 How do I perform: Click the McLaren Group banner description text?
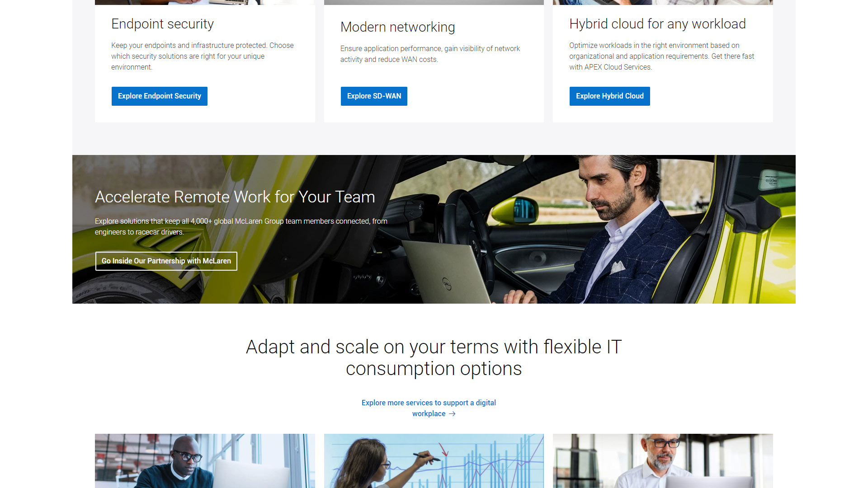click(241, 226)
